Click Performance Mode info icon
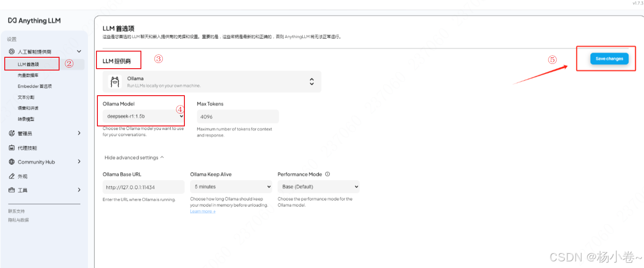Screen dimensions: 644x268 (x=328, y=174)
